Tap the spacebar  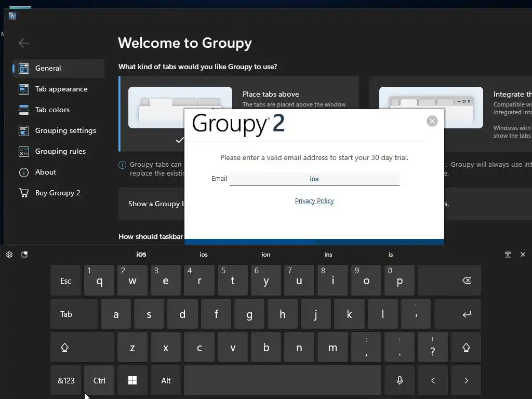(x=283, y=381)
